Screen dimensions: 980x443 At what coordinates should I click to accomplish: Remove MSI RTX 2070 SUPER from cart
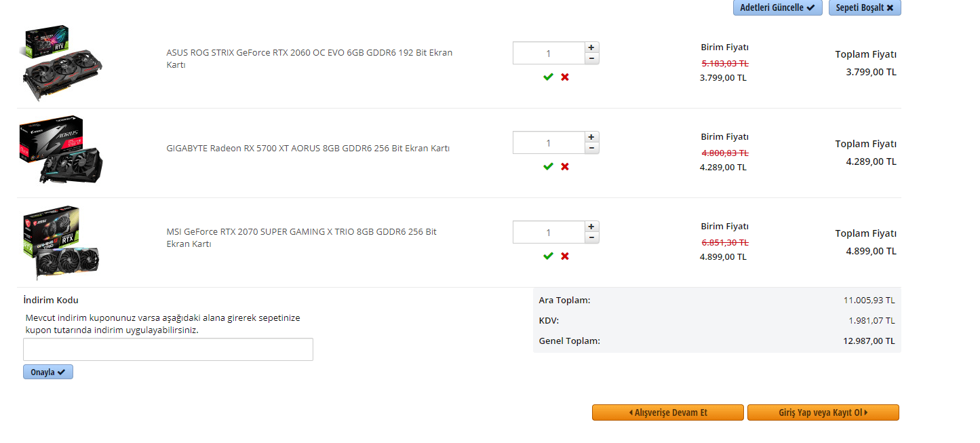565,256
